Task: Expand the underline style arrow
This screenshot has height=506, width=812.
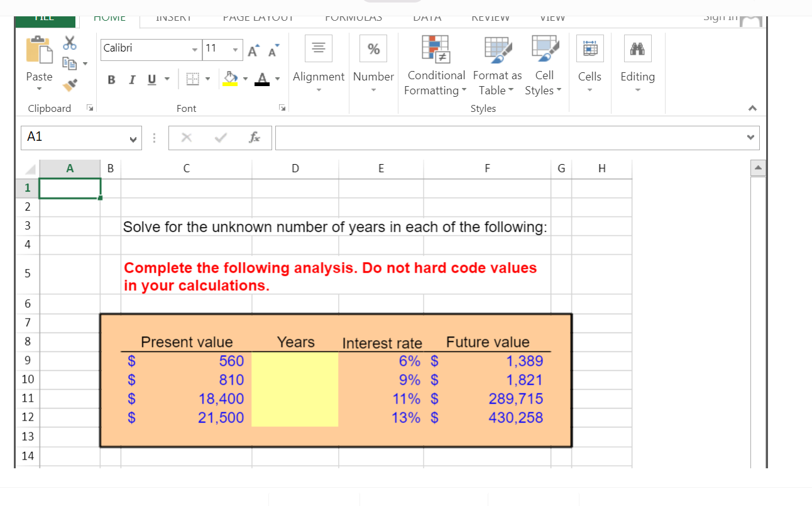Action: (167, 80)
